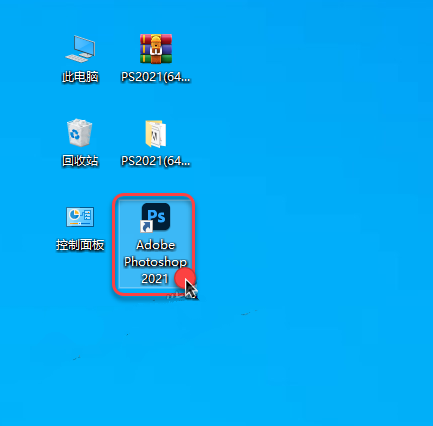Click the 2021 text of Photoshop shortcut
Viewport: 433px width, 426px height.
pyautogui.click(x=154, y=279)
